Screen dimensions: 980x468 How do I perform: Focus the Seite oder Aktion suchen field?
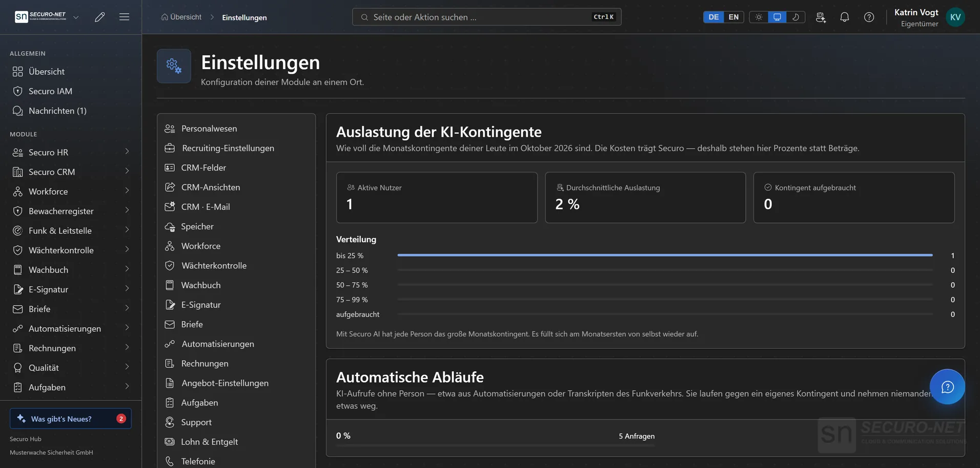(486, 17)
